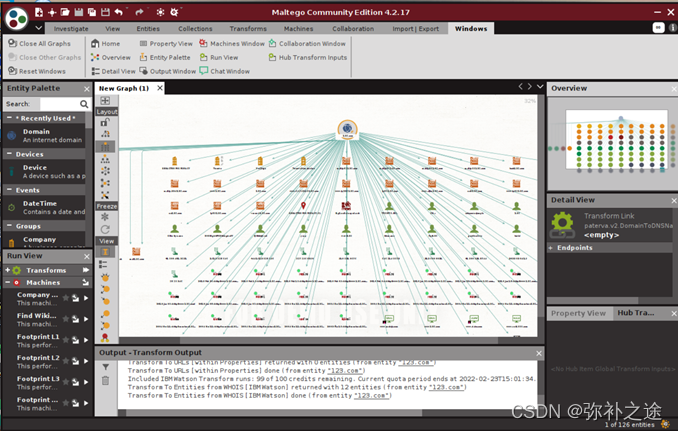Image resolution: width=678 pixels, height=431 pixels.
Task: Open the Import | Export ribbon tab
Action: click(x=415, y=29)
